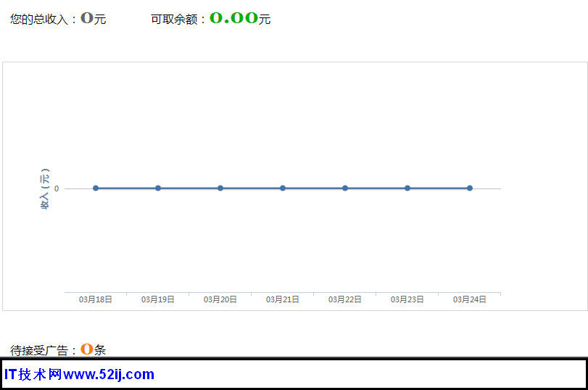Viewport: 588px width, 390px height.
Task: Click the orange pending ads count 0
Action: click(86, 349)
